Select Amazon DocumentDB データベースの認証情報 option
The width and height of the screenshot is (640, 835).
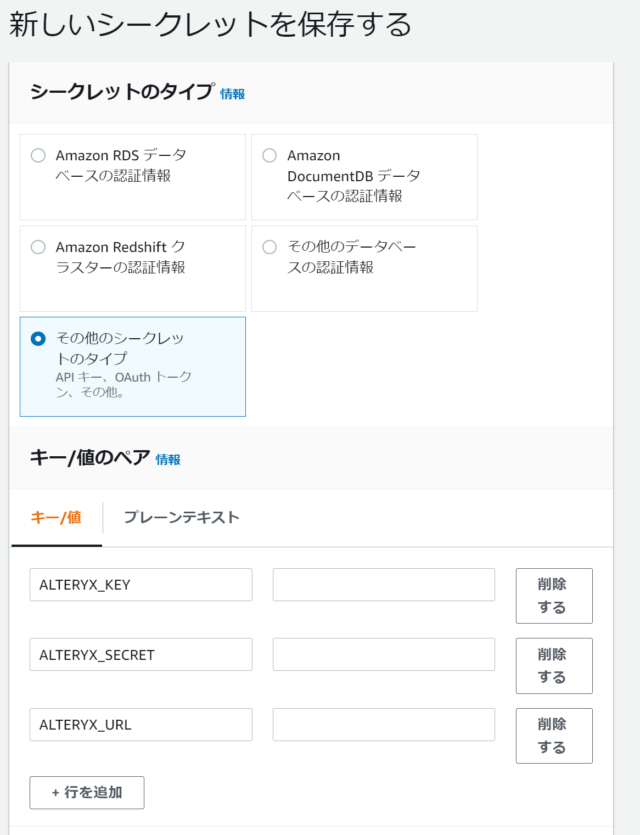[x=269, y=155]
